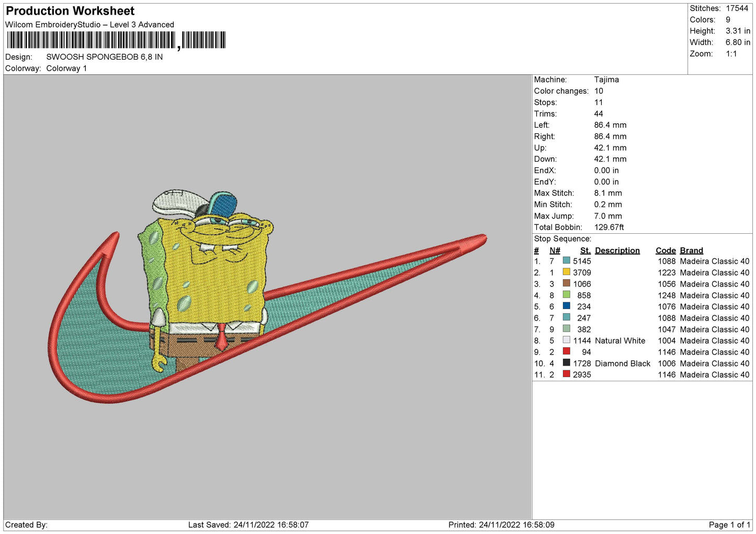Click Min Stitch value '0.2 mm'
This screenshot has width=756, height=534.
click(608, 204)
